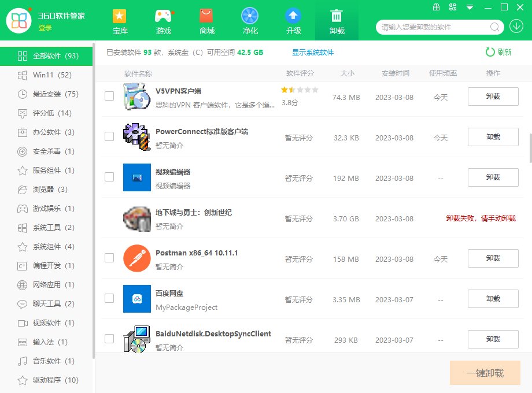
Task: Click the 360软件管家 logo icon
Action: (x=19, y=21)
